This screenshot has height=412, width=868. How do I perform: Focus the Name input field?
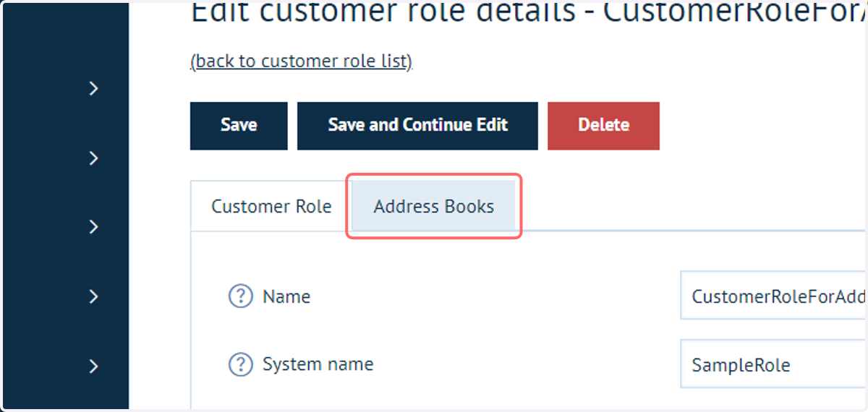(x=774, y=296)
